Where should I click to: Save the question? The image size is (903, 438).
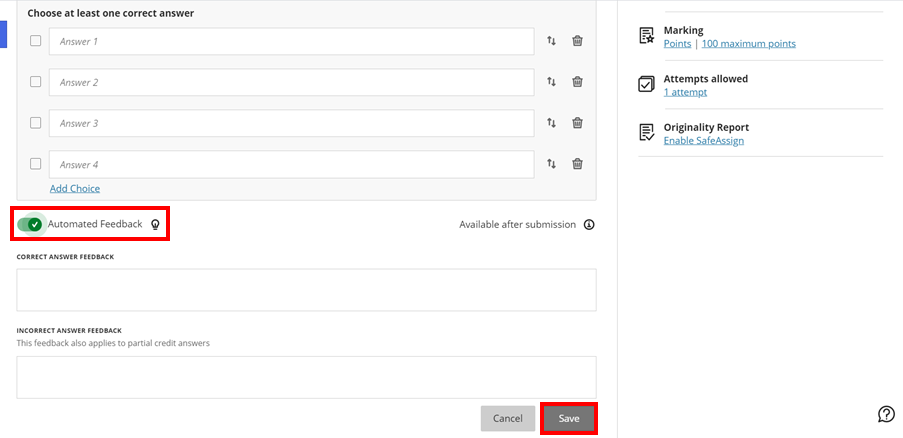(x=569, y=418)
